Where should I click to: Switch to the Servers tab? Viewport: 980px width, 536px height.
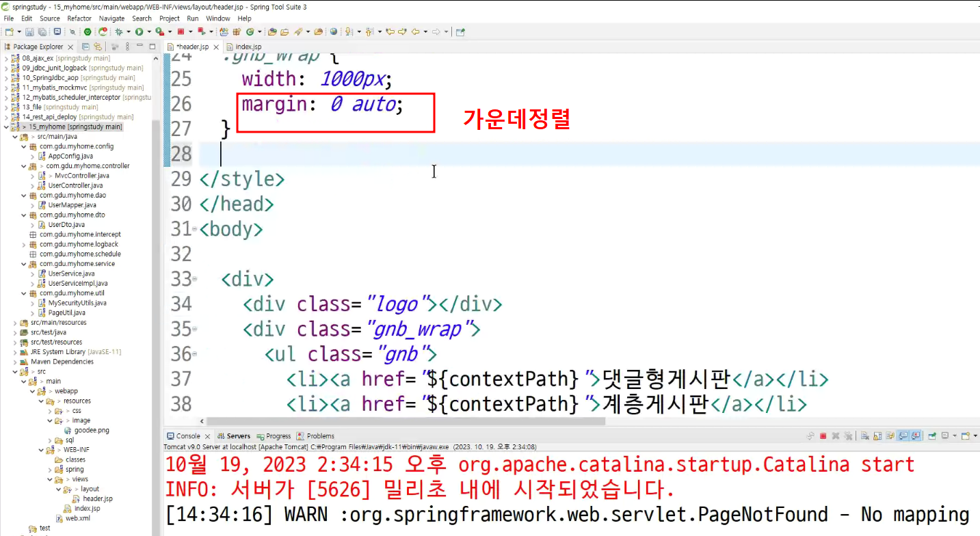coord(234,435)
